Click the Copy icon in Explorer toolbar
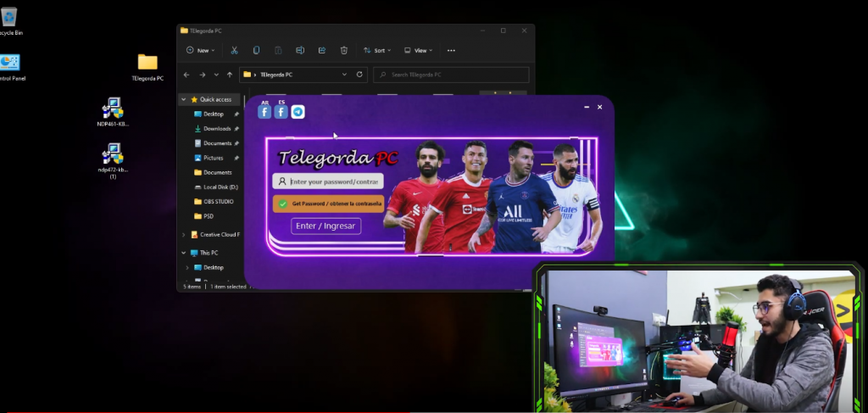 point(256,50)
